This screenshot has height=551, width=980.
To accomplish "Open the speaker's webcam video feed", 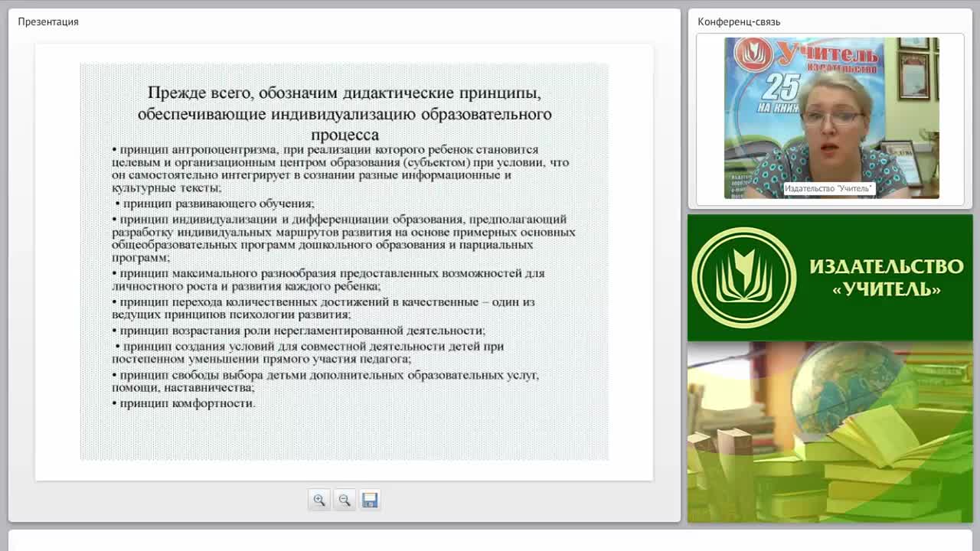I will [831, 118].
